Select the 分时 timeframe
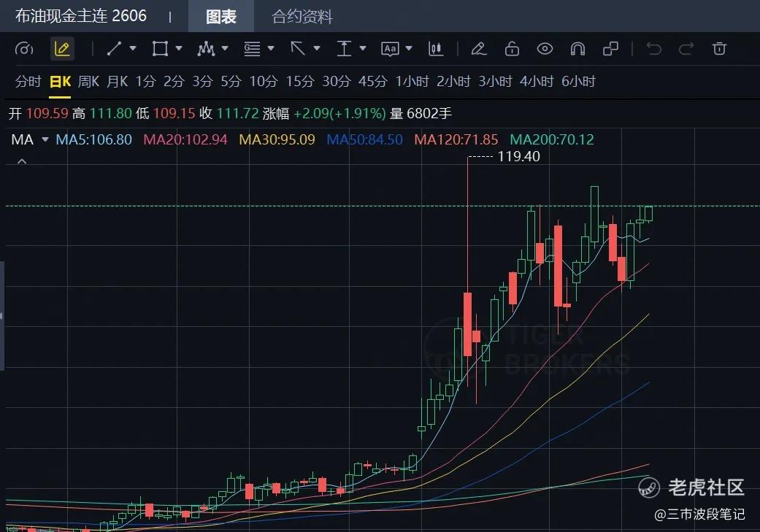Viewport: 760px width, 532px height. (28, 82)
